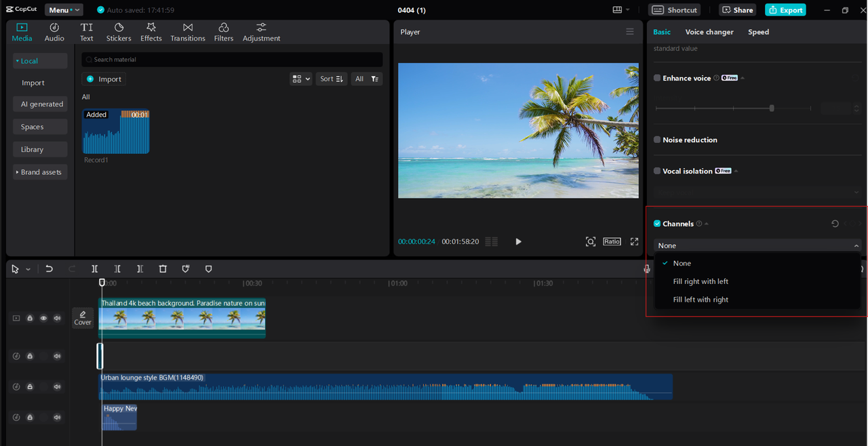Click the help icon next to Channels
Viewport: 868px width, 446px height.
[699, 224]
